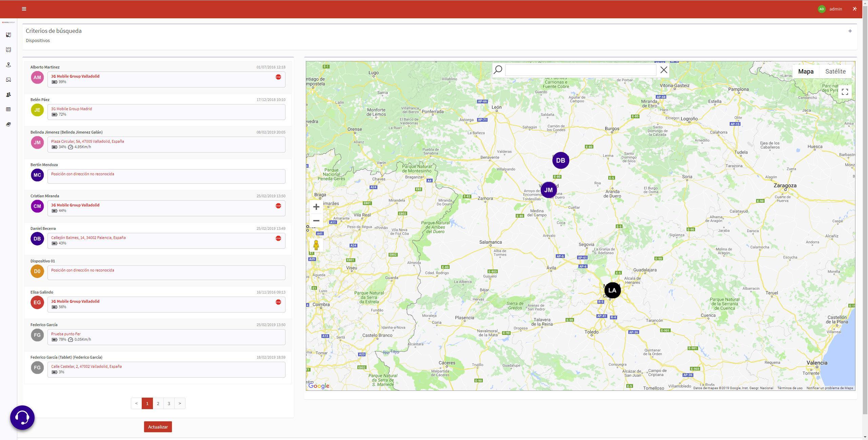The image size is (868, 440).
Task: Toggle the map fullscreen view
Action: pyautogui.click(x=845, y=92)
